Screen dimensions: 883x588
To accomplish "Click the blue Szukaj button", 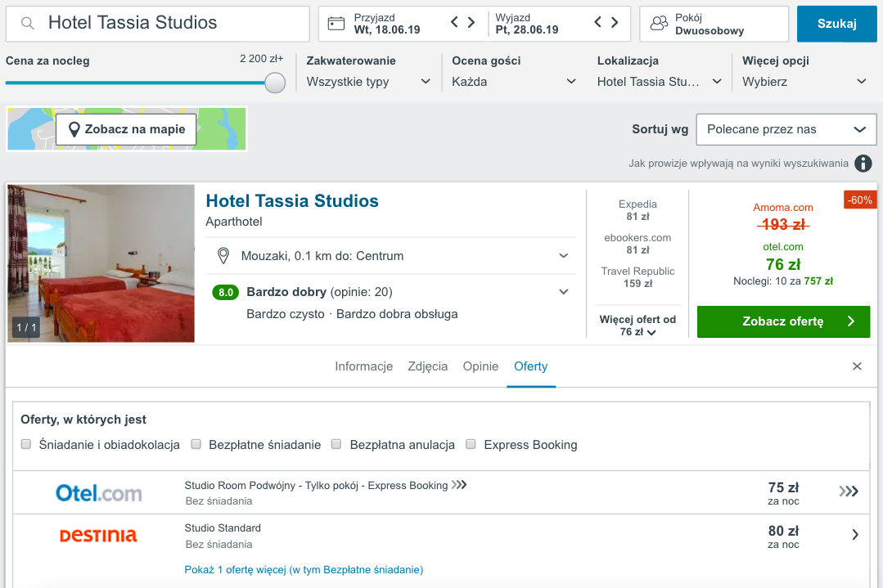I will [x=836, y=24].
